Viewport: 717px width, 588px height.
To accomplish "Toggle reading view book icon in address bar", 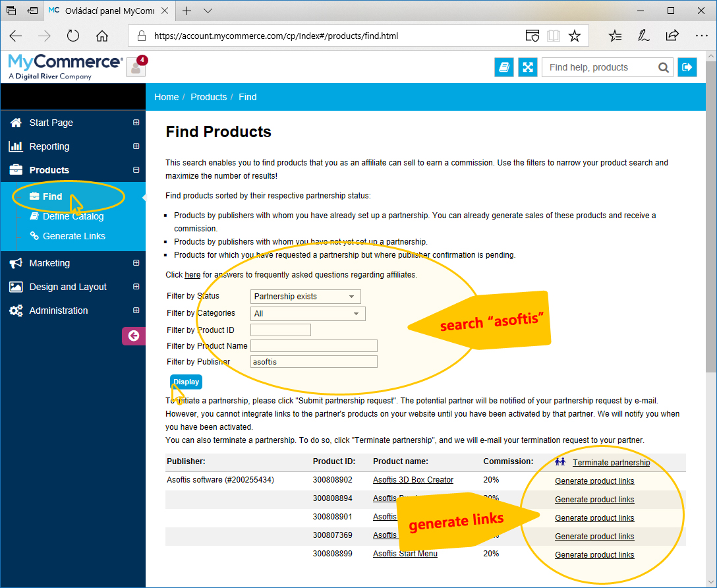I will coord(554,36).
